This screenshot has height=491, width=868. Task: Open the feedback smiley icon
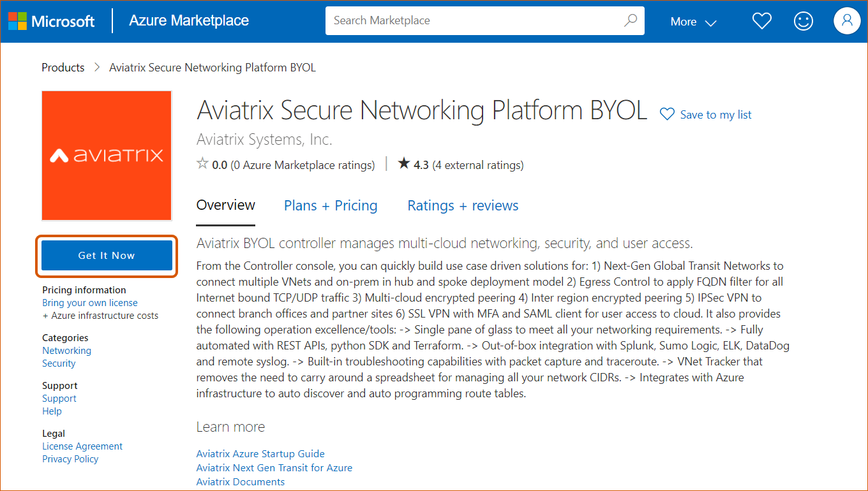click(804, 20)
